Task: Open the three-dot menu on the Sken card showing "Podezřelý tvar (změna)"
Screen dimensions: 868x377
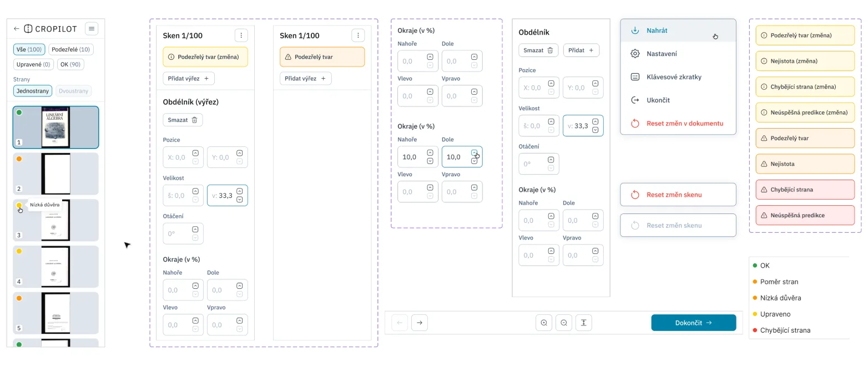Action: 241,35
